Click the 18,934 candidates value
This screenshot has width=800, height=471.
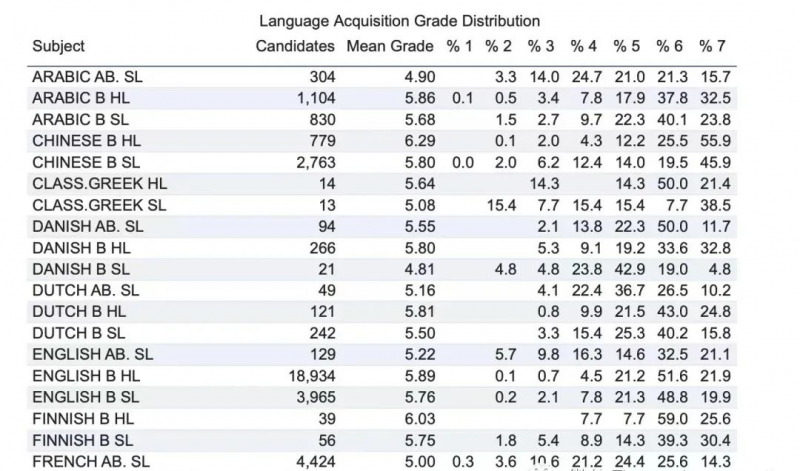click(x=312, y=376)
